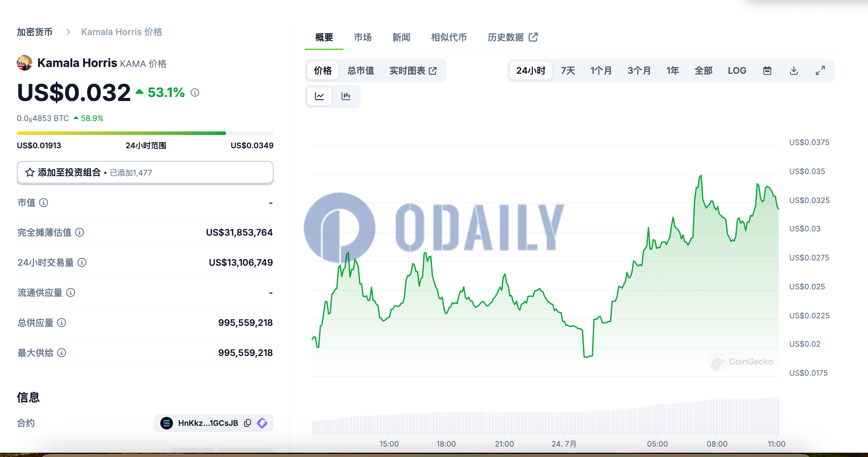Click info icon beside 24小时交易量

click(82, 263)
